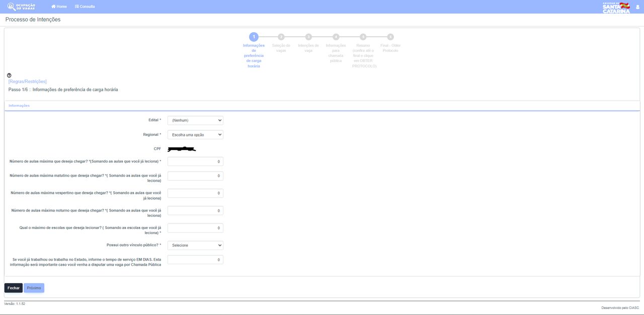Focus the máximo de escolas input field

(195, 228)
